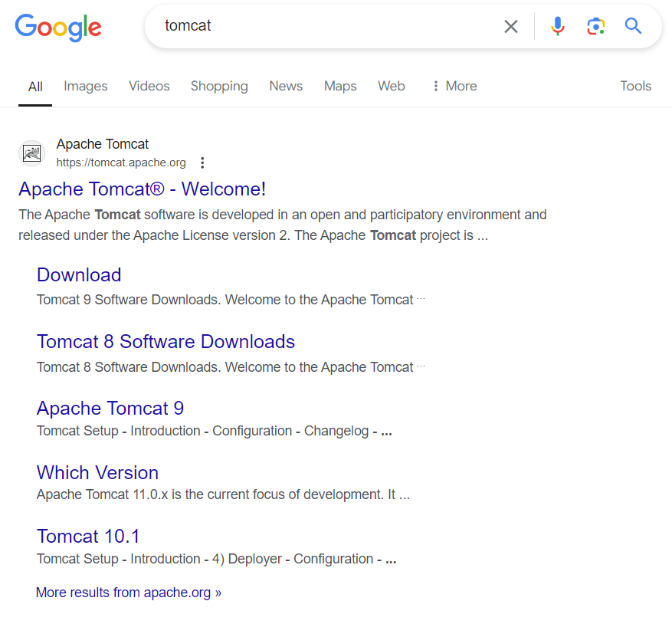Open the 'Which Version' sitelink

tap(98, 473)
